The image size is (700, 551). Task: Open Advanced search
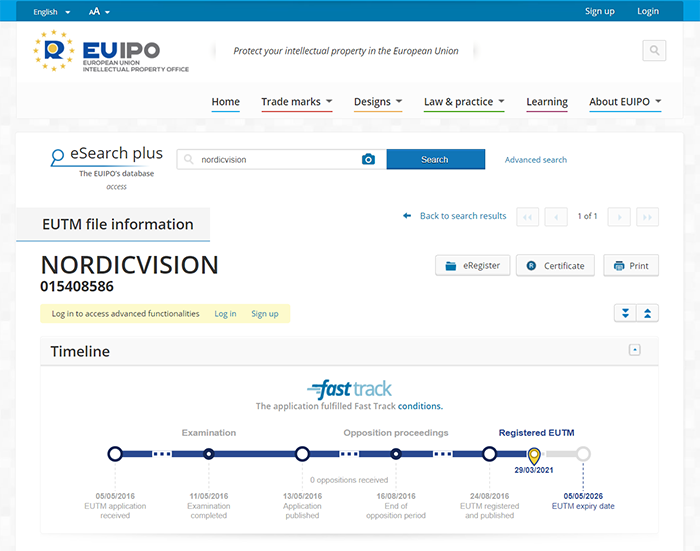click(536, 160)
